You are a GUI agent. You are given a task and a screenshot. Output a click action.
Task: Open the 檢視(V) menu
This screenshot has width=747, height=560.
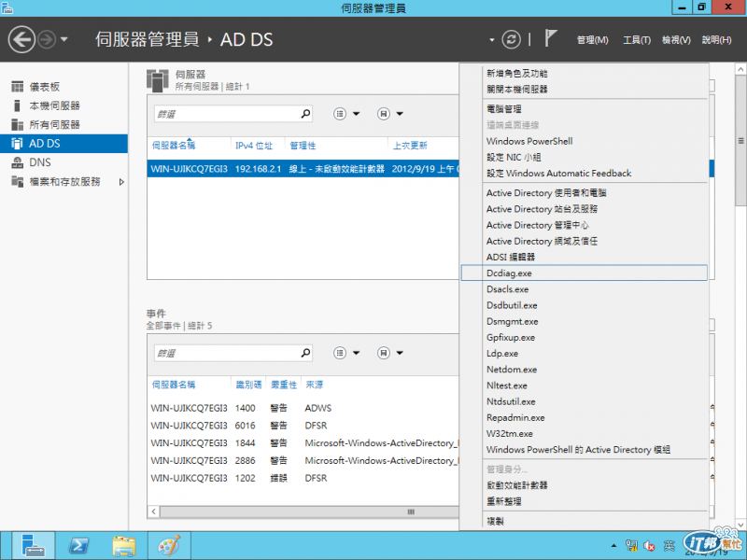click(676, 40)
